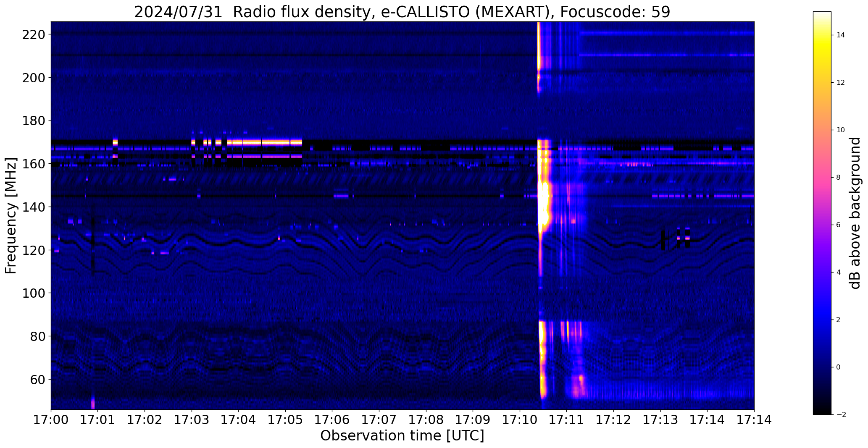The image size is (868, 448).
Task: Click the 120 frequency tick label
Action: pos(33,250)
